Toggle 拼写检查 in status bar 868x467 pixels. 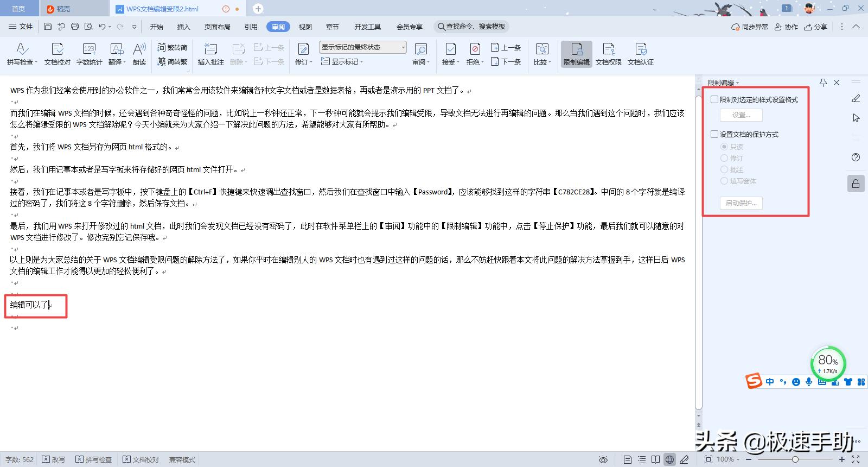point(93,459)
